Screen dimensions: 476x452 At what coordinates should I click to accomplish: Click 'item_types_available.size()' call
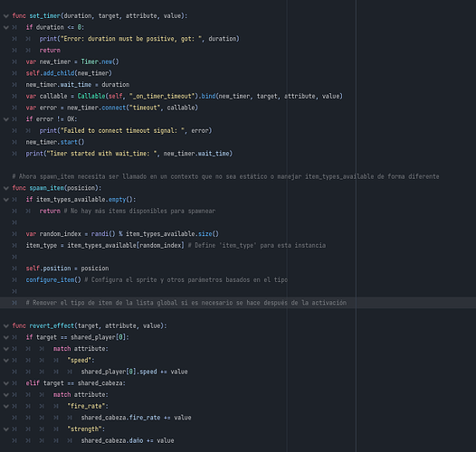pyautogui.click(x=172, y=234)
